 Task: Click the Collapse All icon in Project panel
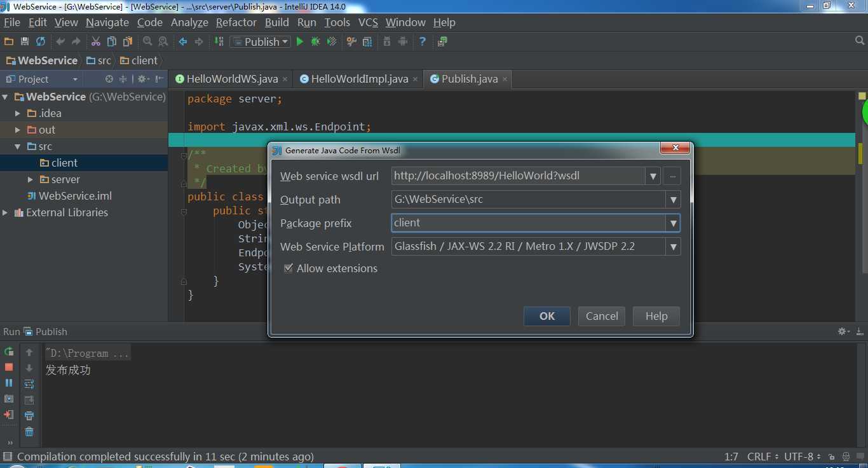[123, 79]
